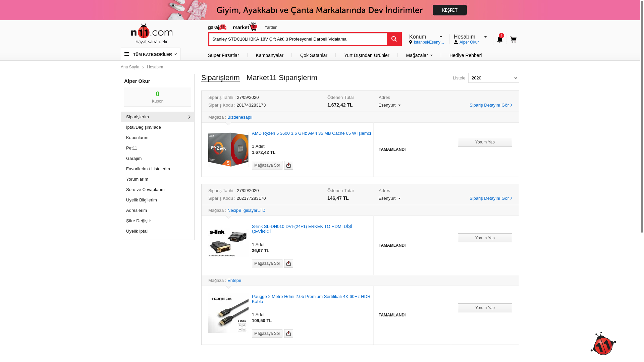The height and width of the screenshot is (362, 644).
Task: Open the Listele year dropdown
Action: [x=494, y=78]
